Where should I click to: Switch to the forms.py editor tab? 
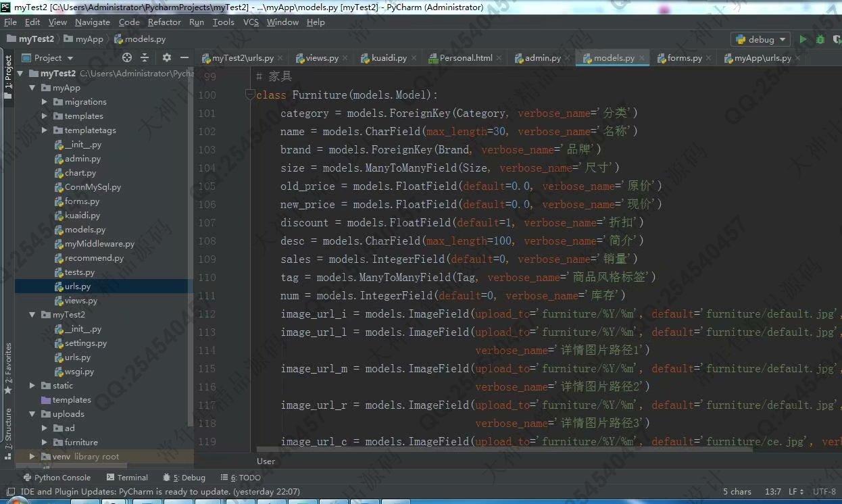coord(685,58)
